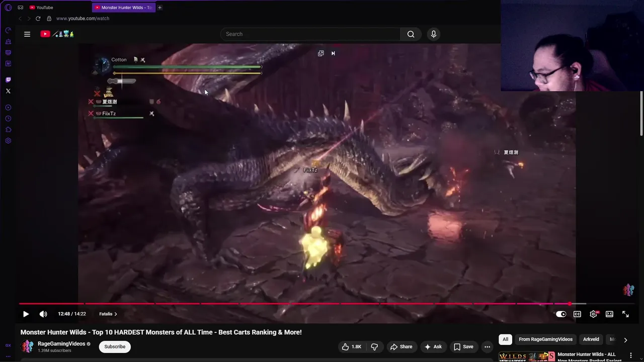This screenshot has width=644, height=362.
Task: Open sidebar Settings gear
Action: coord(8,141)
